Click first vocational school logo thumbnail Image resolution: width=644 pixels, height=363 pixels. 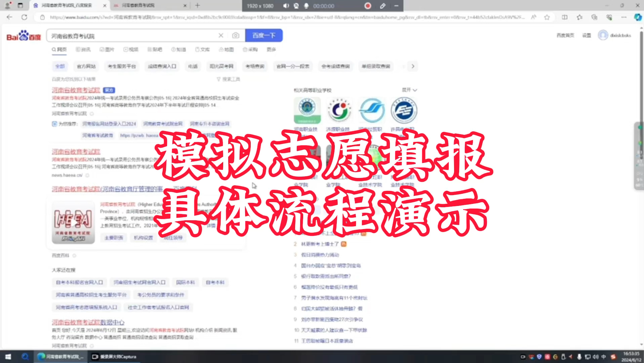pyautogui.click(x=307, y=110)
